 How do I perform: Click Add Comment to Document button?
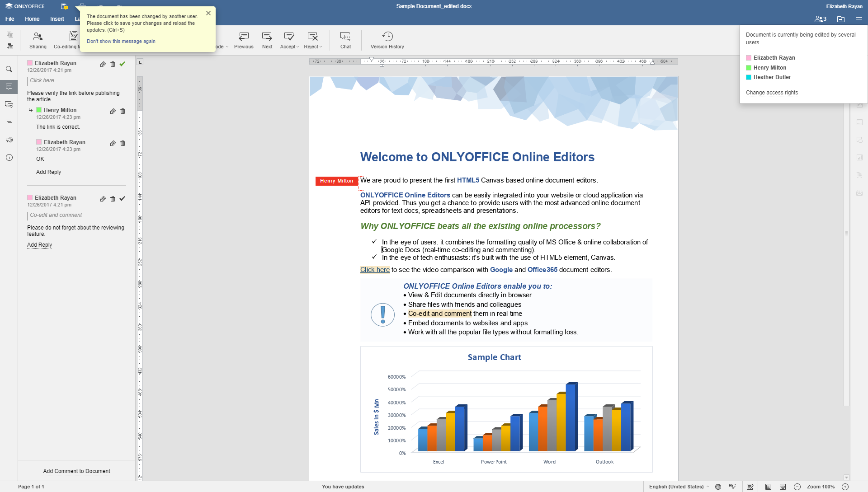76,471
